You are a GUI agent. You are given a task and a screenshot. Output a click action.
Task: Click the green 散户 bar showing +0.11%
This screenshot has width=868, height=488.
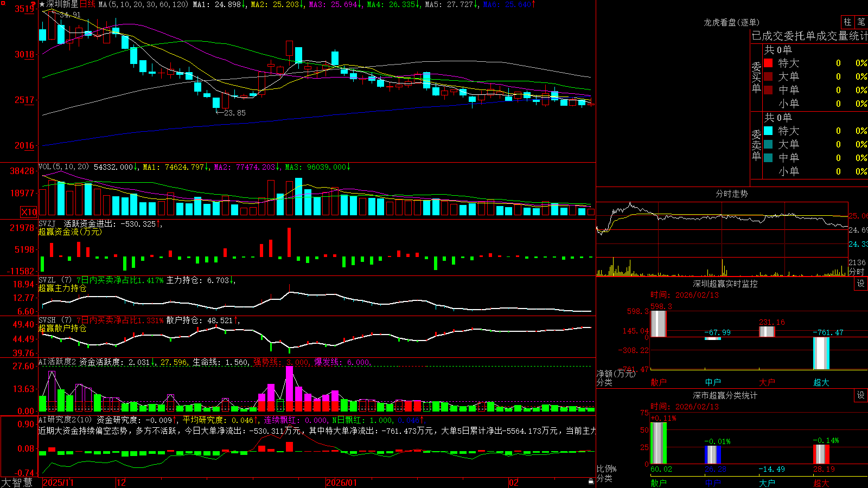(x=658, y=443)
